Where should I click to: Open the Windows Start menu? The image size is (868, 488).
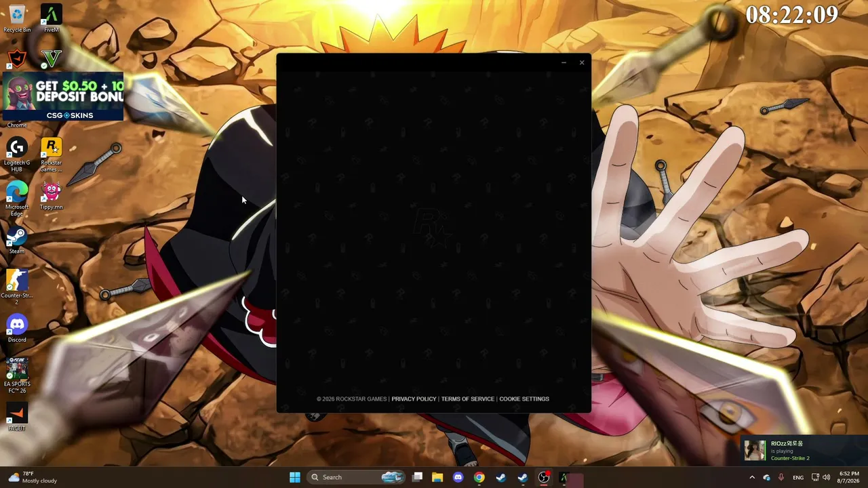coord(295,477)
